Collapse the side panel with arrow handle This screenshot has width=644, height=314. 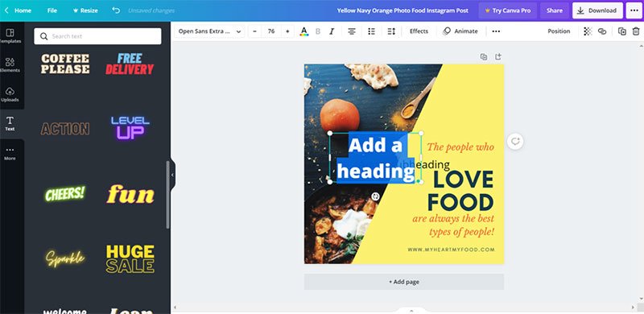coord(172,175)
